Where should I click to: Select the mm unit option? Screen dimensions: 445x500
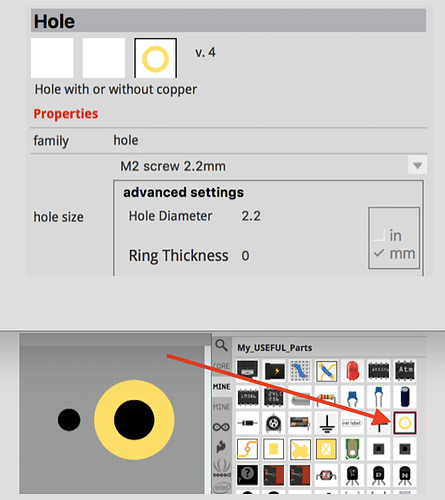[x=395, y=254]
